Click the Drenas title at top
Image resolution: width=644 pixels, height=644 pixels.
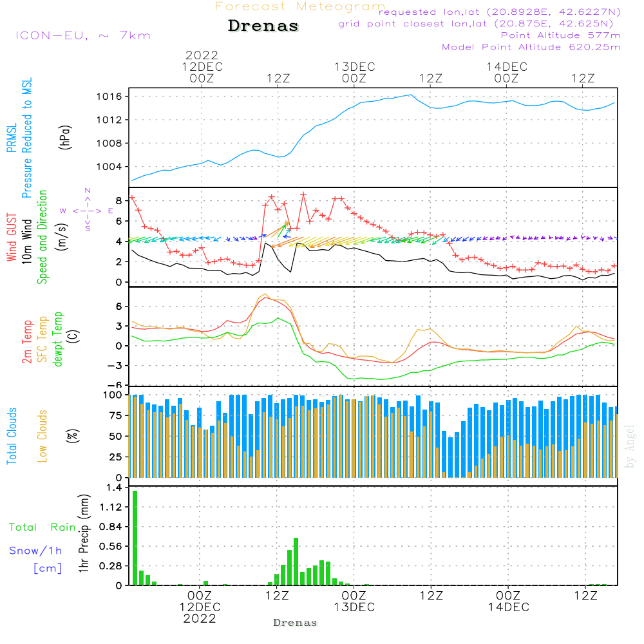click(x=263, y=26)
